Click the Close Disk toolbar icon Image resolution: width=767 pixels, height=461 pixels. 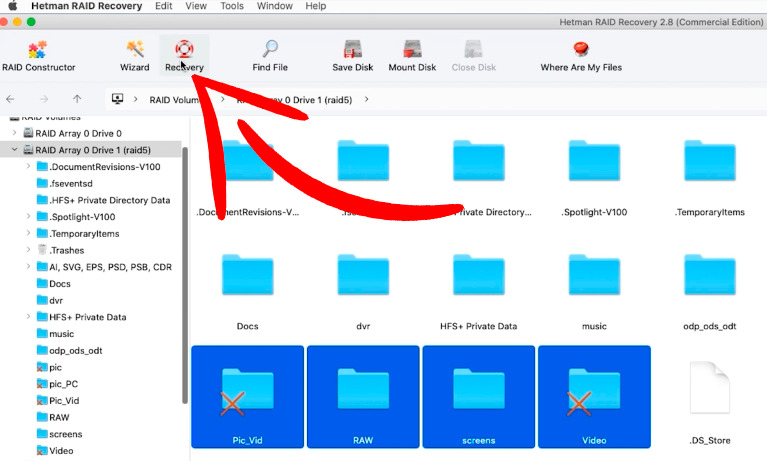point(474,56)
